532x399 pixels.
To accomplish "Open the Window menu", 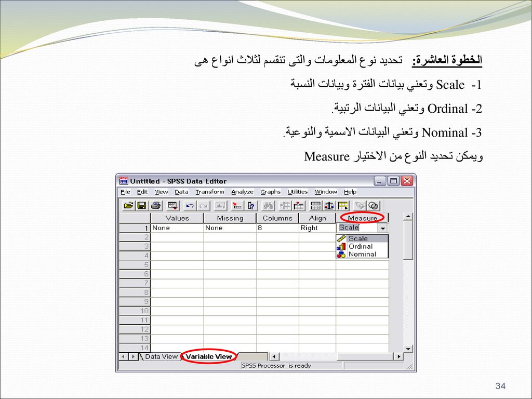I will coord(325,192).
